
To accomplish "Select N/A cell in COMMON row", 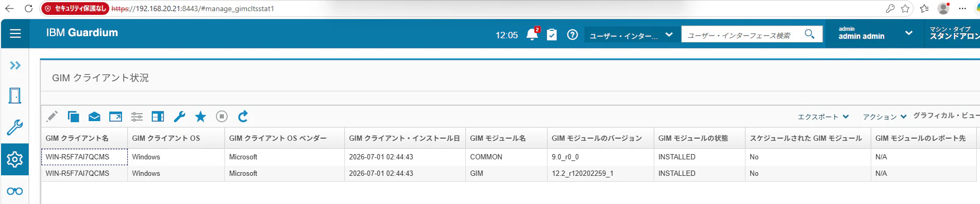I will tap(924, 157).
